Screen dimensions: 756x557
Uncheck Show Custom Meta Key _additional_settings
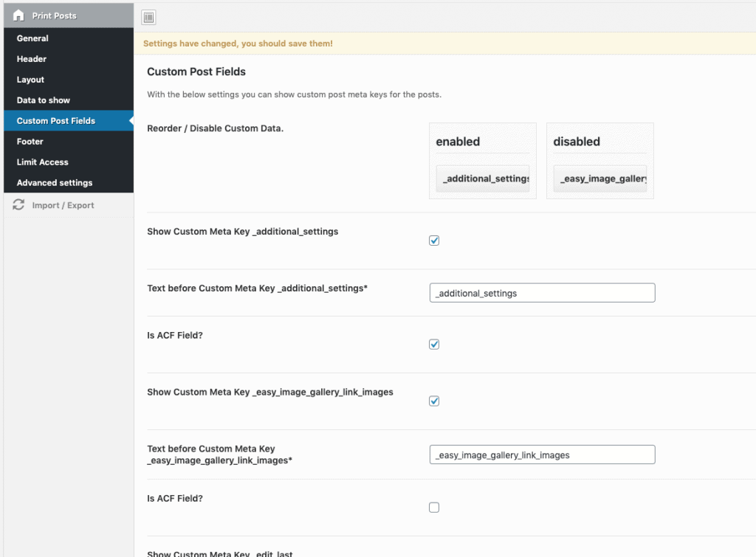(434, 241)
